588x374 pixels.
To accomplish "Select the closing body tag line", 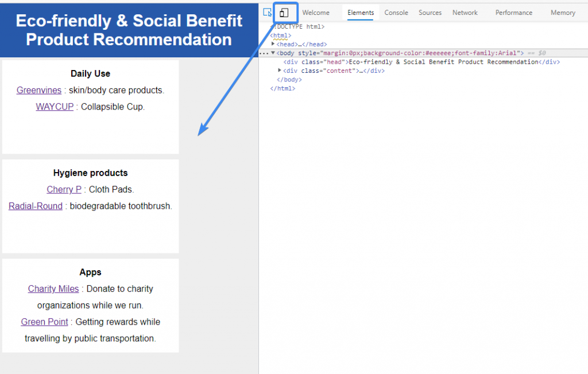I will [289, 80].
